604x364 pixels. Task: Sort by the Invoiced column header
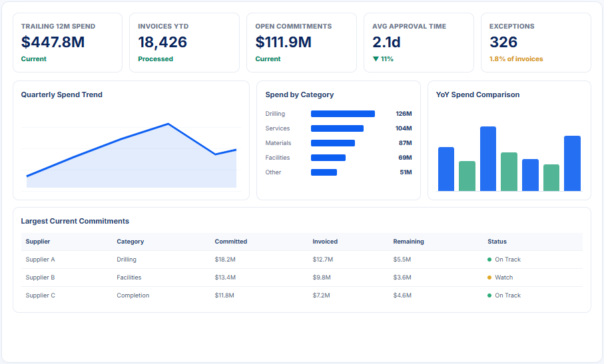coord(325,242)
